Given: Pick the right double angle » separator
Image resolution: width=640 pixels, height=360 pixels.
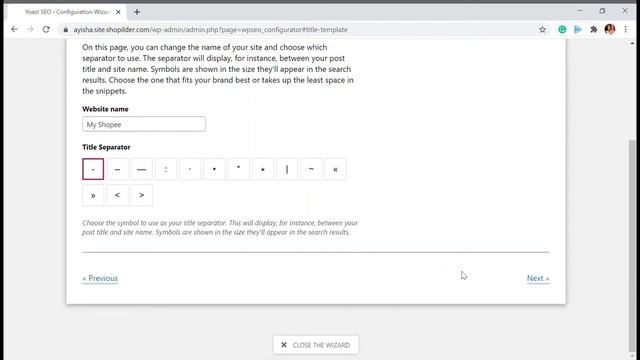Looking at the screenshot, I should [x=93, y=195].
